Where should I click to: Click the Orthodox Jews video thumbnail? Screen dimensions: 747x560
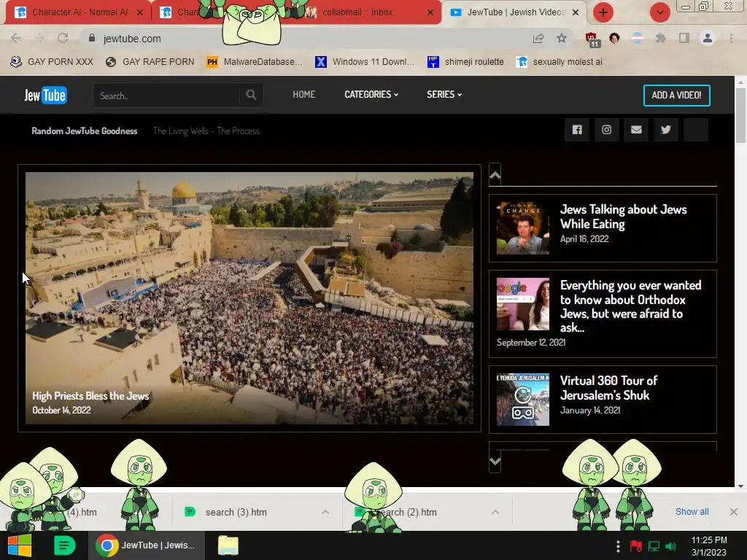(522, 304)
